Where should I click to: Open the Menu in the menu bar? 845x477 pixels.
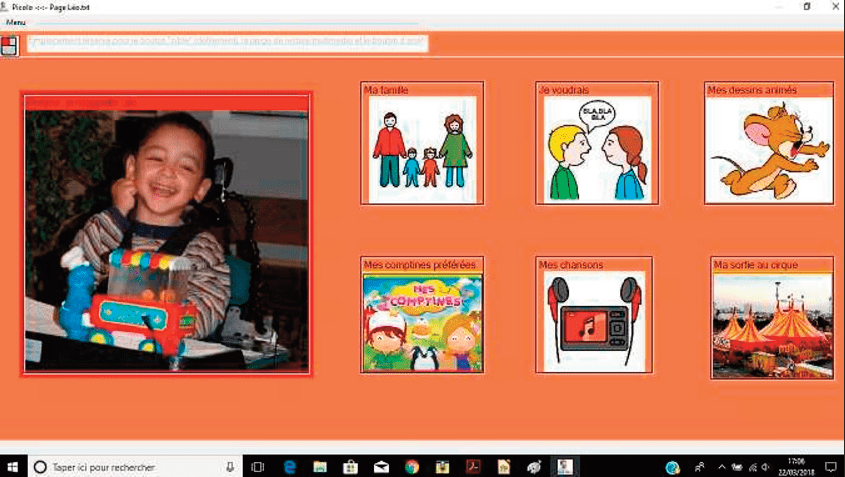click(16, 21)
